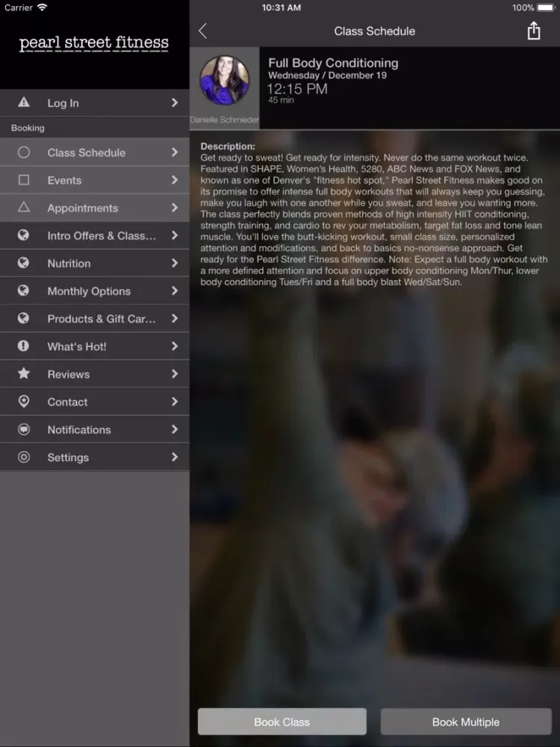Tap the Danielle Schmieder name caption

coord(224,120)
